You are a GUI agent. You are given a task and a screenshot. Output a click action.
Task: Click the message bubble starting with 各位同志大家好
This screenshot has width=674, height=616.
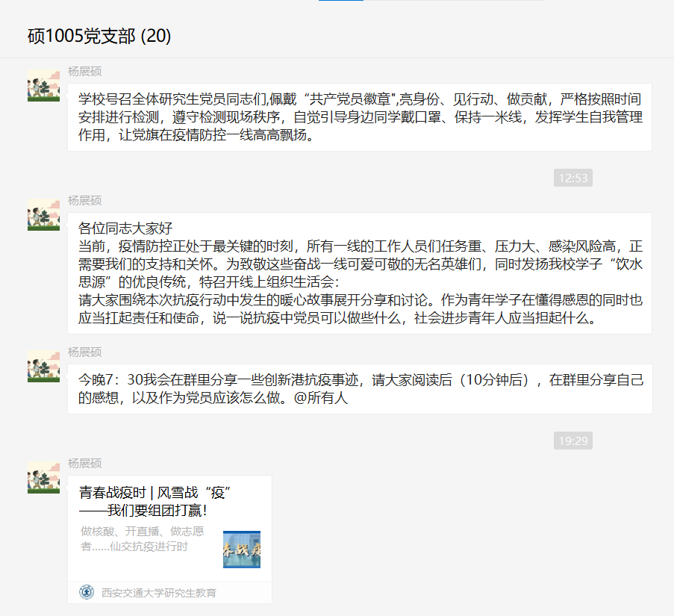(x=359, y=273)
